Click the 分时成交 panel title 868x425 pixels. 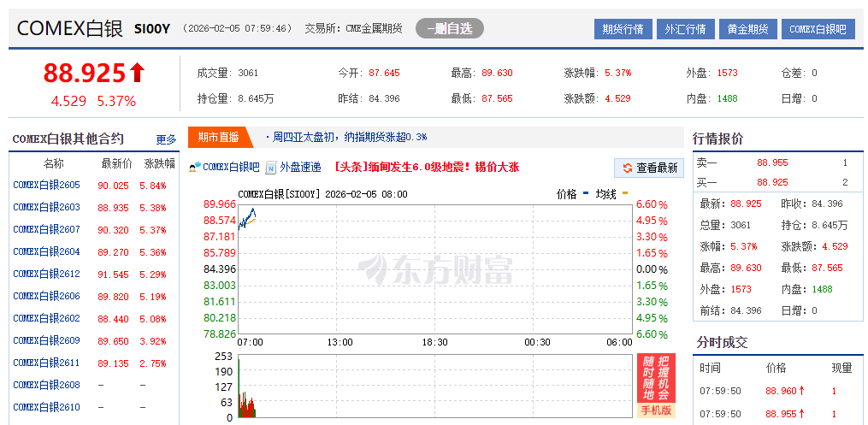click(x=722, y=343)
